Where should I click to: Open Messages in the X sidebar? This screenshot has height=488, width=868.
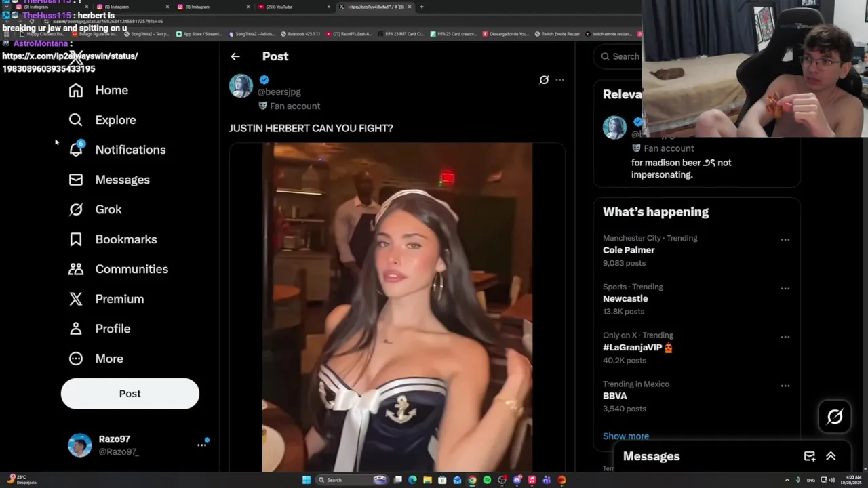pyautogui.click(x=109, y=180)
